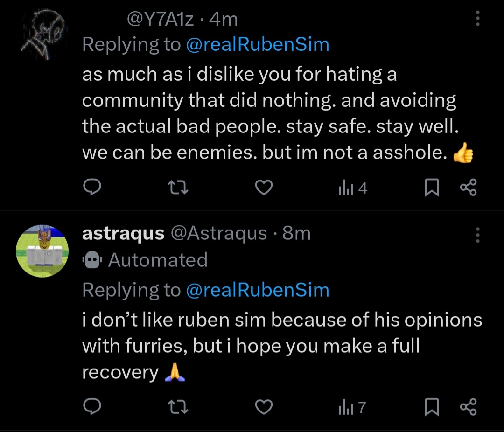View analytics on @Y7A1z tweet showing 4 views
Screen dimensions: 504x432
[352, 188]
